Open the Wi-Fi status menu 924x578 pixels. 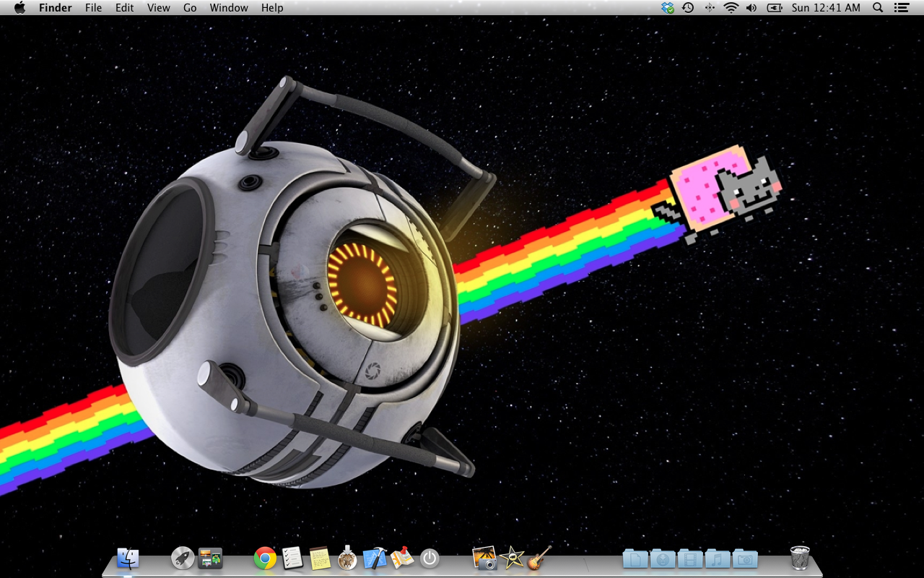pos(731,8)
